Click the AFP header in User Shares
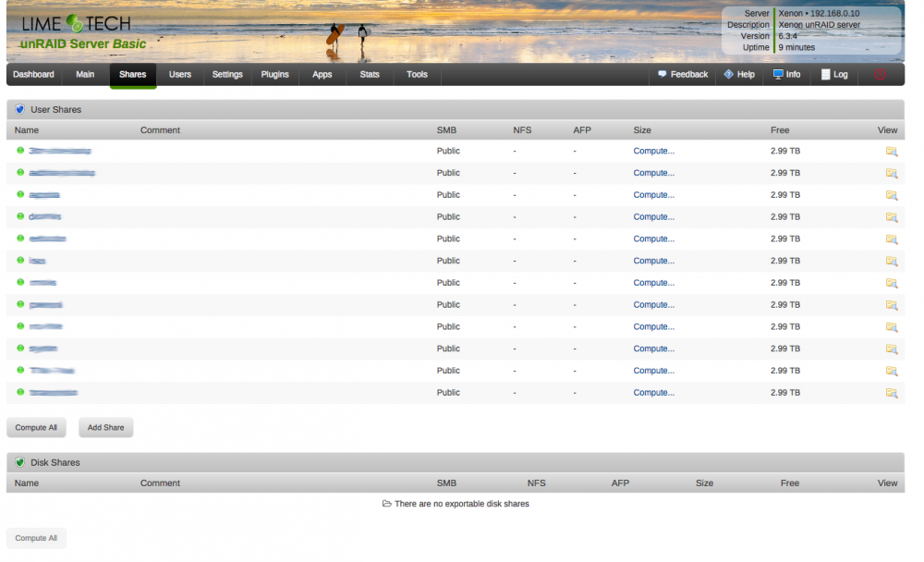The image size is (924, 562). tap(582, 130)
